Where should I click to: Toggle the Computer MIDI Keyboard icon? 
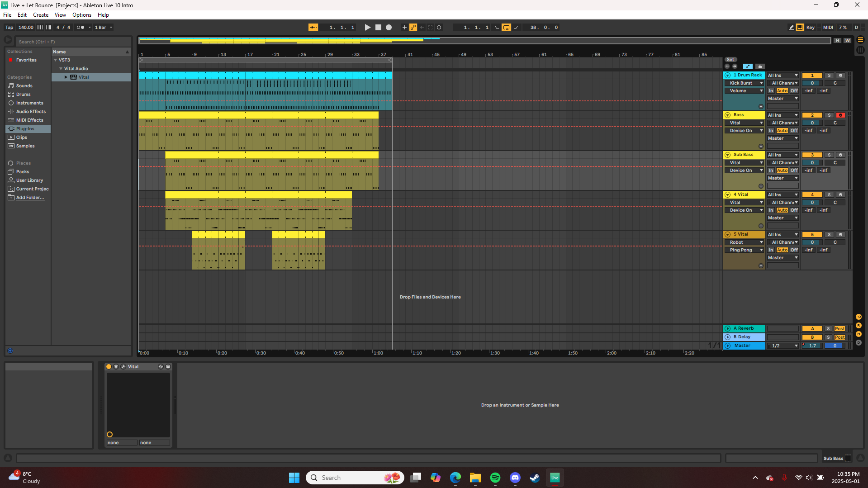click(x=800, y=28)
